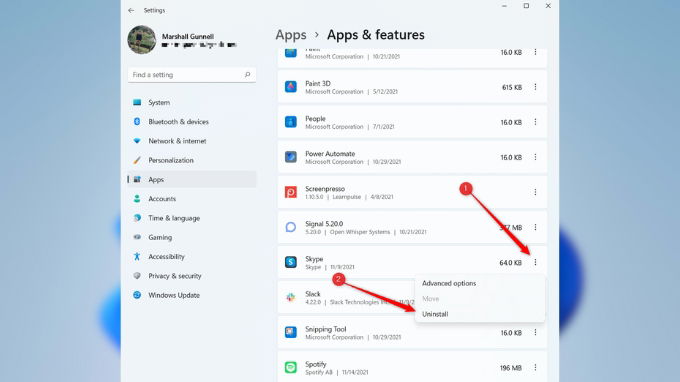
Task: Click the 615 KB size of Paint 3D
Action: pyautogui.click(x=512, y=87)
